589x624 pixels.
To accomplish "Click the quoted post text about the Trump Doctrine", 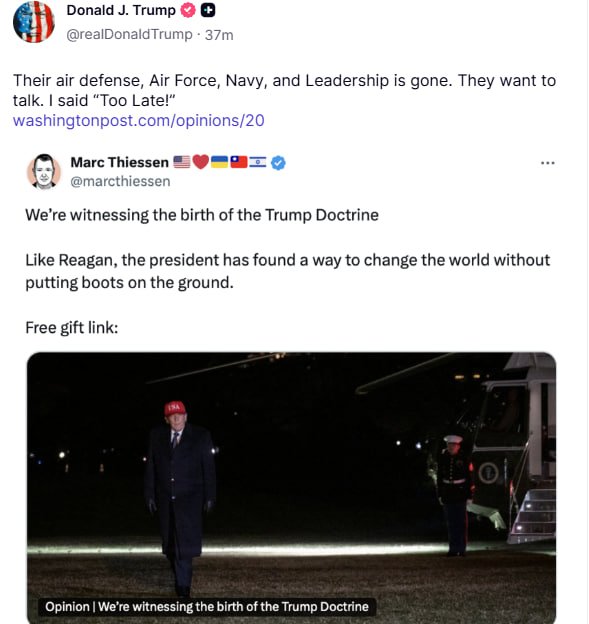I will (202, 215).
